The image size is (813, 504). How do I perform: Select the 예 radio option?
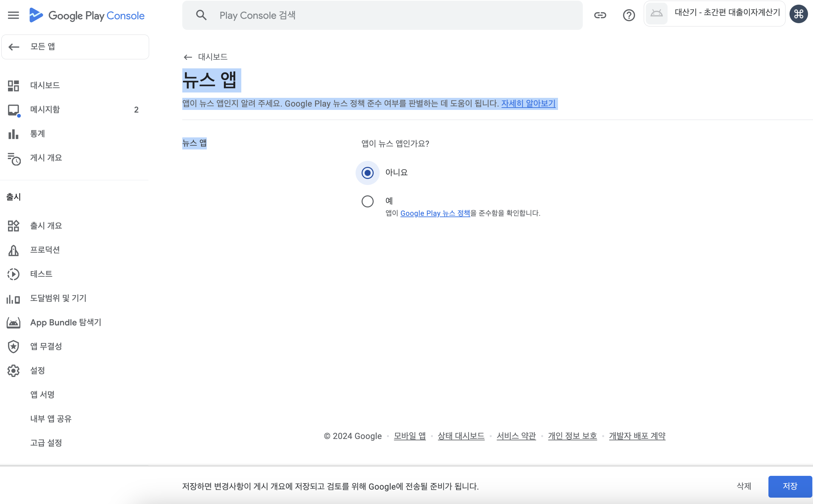(368, 201)
